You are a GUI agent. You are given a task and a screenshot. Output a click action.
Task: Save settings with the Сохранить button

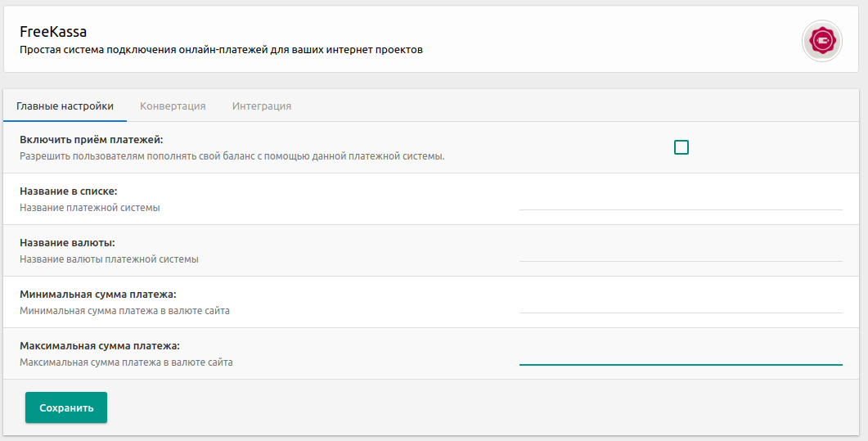point(66,407)
